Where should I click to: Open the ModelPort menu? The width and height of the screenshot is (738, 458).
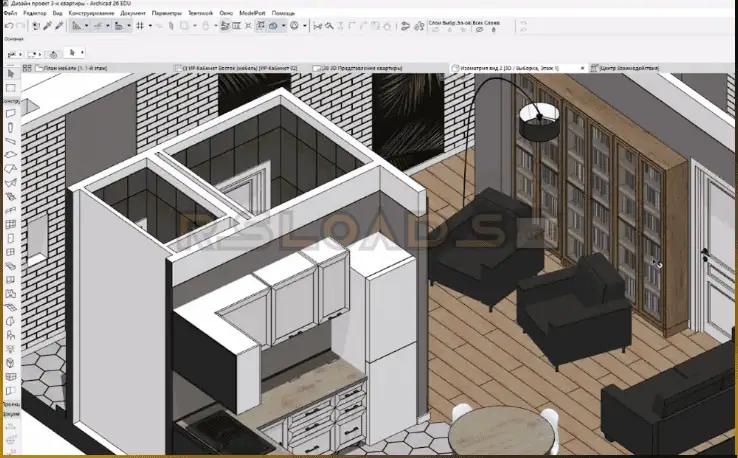(x=252, y=13)
